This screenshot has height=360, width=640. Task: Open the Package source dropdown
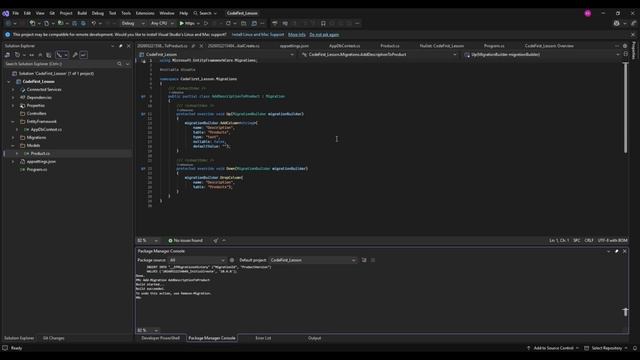tap(197, 260)
